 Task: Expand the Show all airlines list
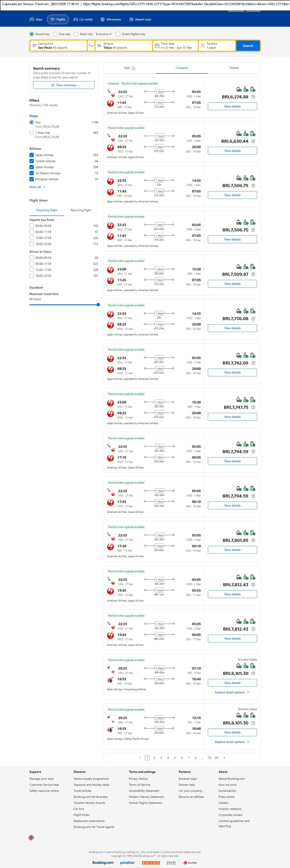tap(37, 187)
